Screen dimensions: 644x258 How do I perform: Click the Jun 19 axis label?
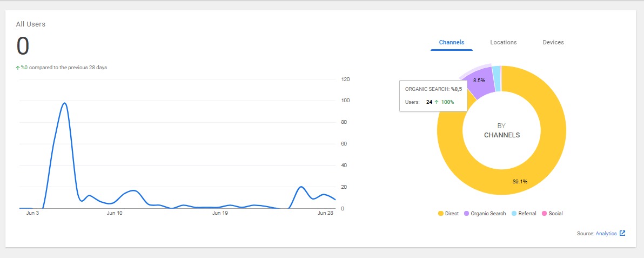pyautogui.click(x=220, y=213)
